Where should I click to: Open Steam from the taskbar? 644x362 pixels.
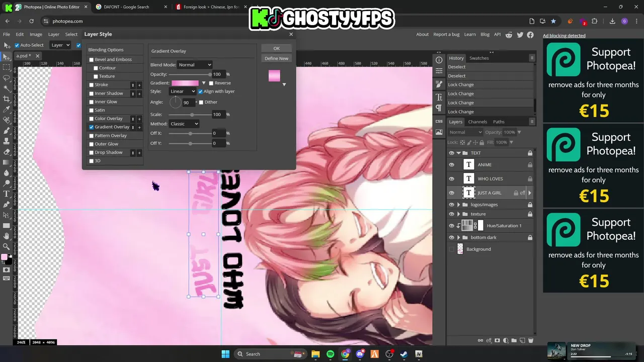coord(404,354)
